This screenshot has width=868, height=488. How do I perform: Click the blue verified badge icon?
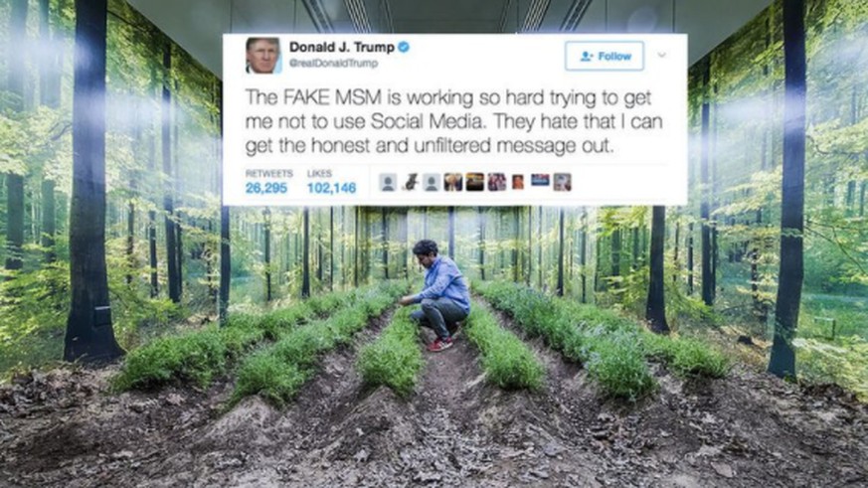[x=404, y=48]
